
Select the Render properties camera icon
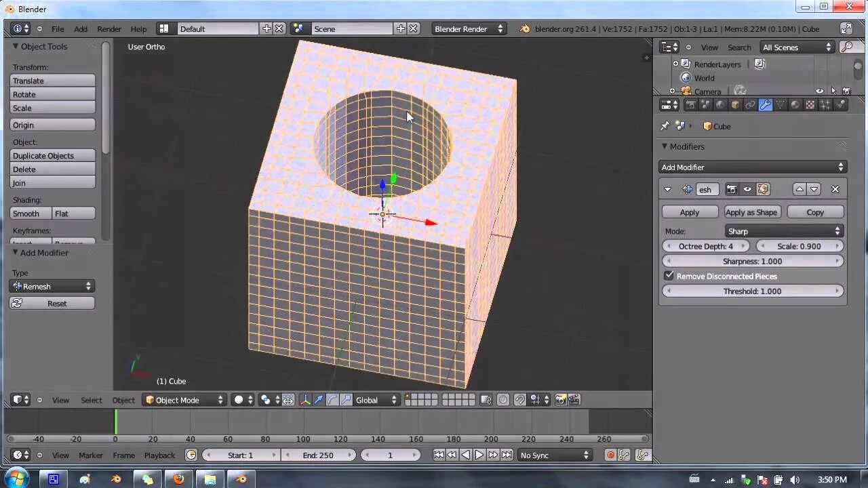point(690,104)
